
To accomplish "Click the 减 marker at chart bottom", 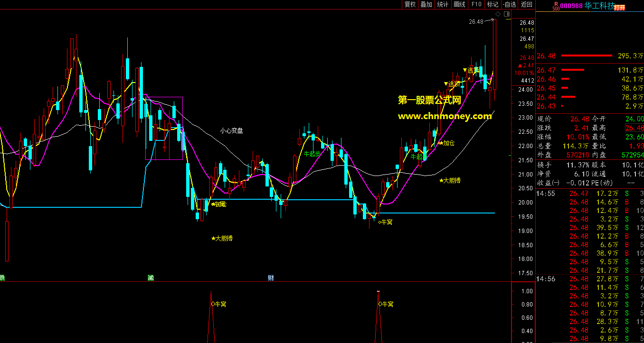I will pos(151,278).
